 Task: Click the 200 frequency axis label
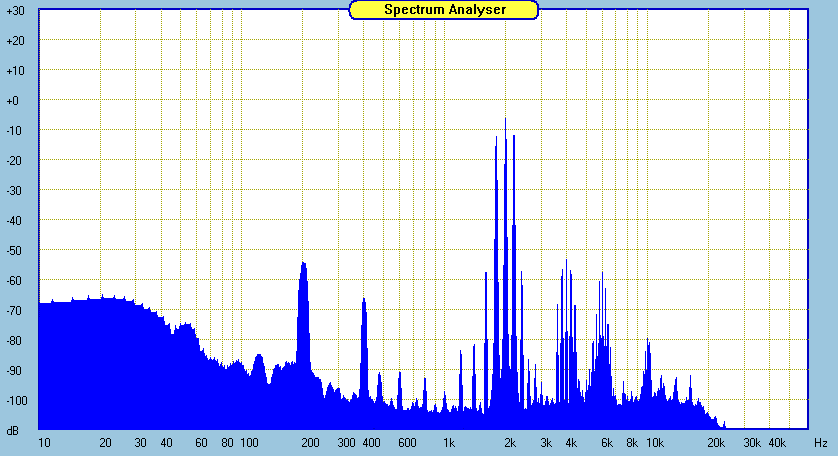pos(311,442)
